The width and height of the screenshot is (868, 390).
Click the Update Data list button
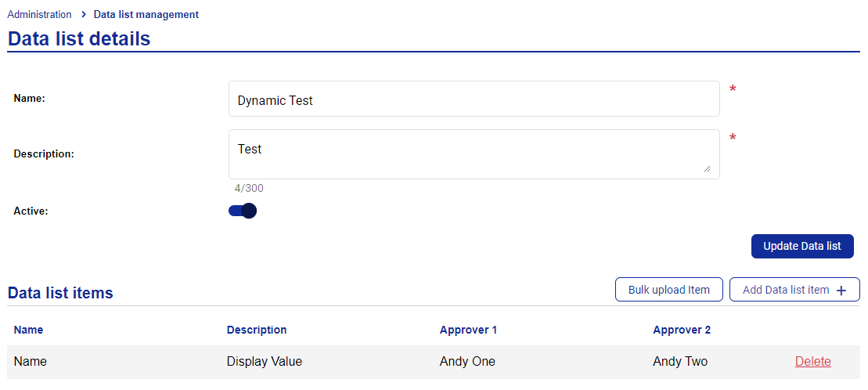pyautogui.click(x=802, y=246)
